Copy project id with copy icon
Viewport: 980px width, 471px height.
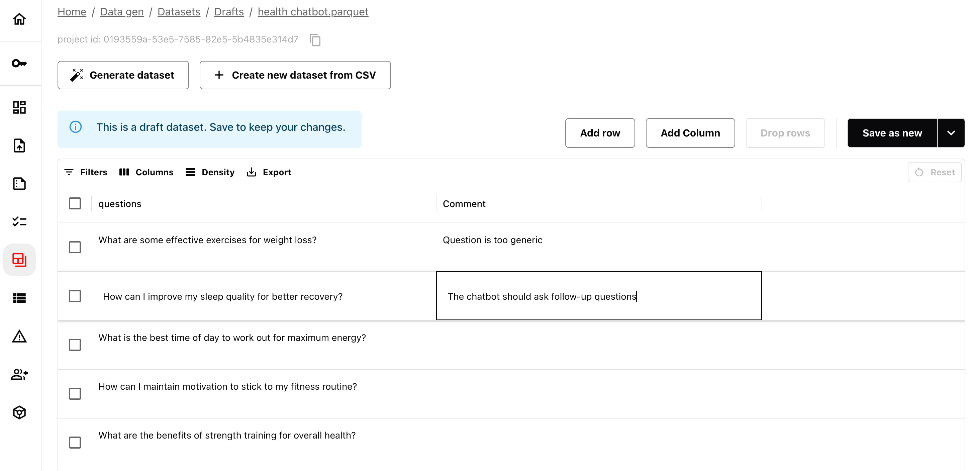[315, 40]
